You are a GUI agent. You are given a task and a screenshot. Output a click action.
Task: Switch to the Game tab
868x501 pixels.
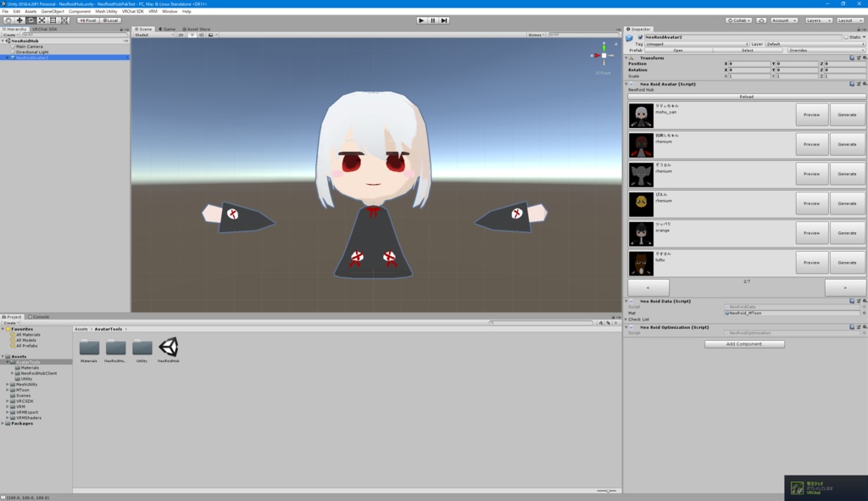pos(167,28)
